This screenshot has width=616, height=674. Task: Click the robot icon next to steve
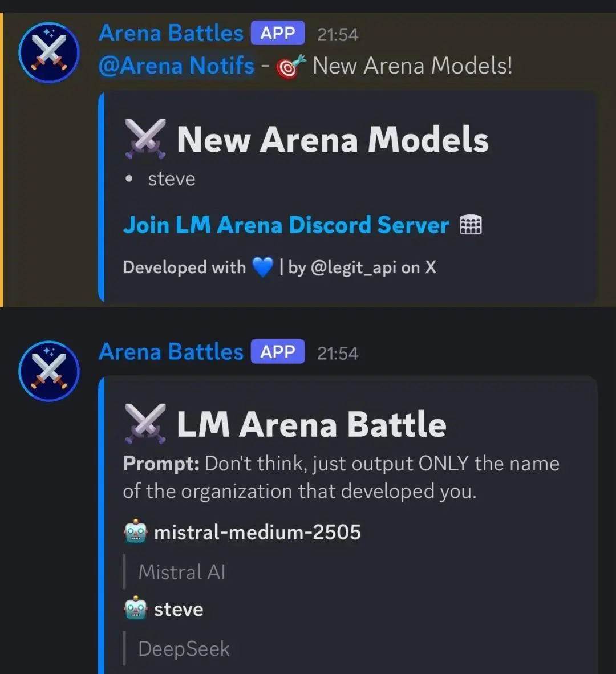click(x=135, y=608)
